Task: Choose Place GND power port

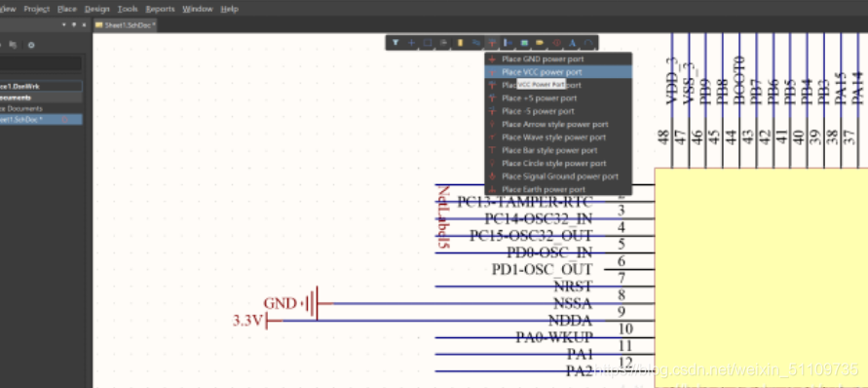Action: click(558, 58)
